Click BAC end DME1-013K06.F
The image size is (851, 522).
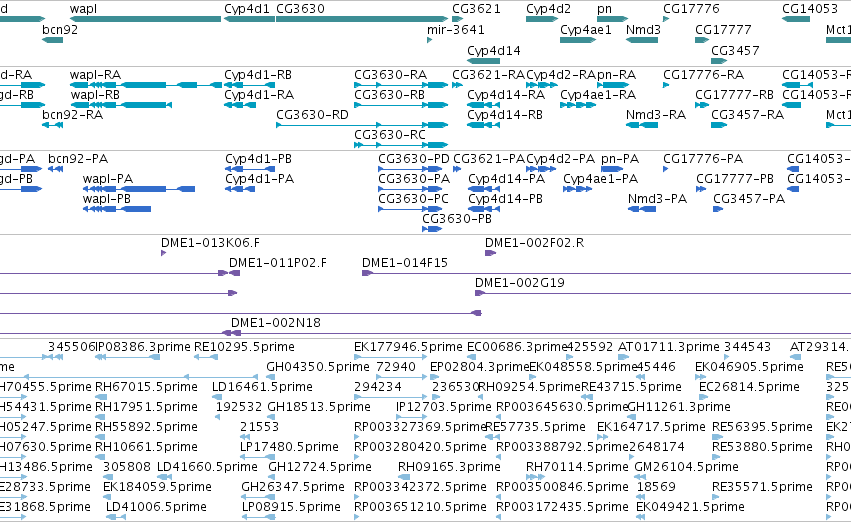[x=210, y=243]
